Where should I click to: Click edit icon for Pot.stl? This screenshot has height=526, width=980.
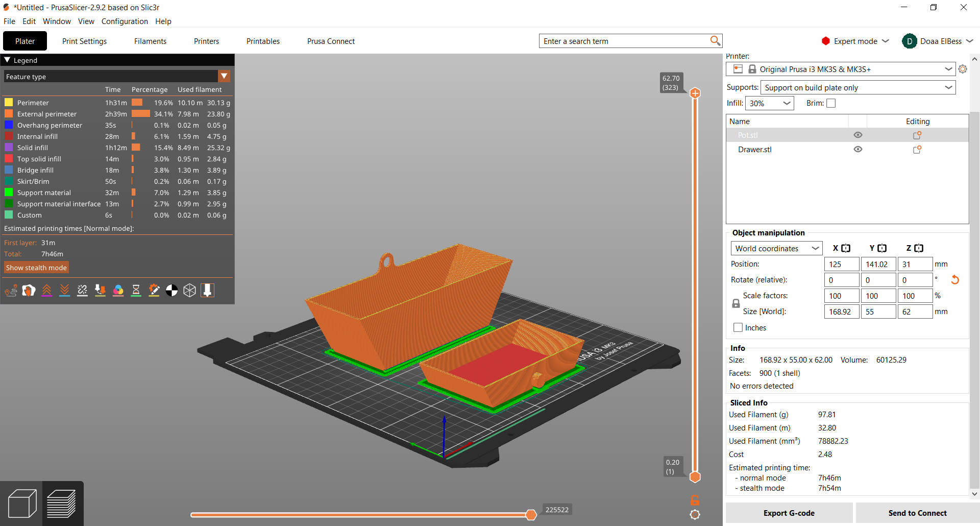click(917, 135)
